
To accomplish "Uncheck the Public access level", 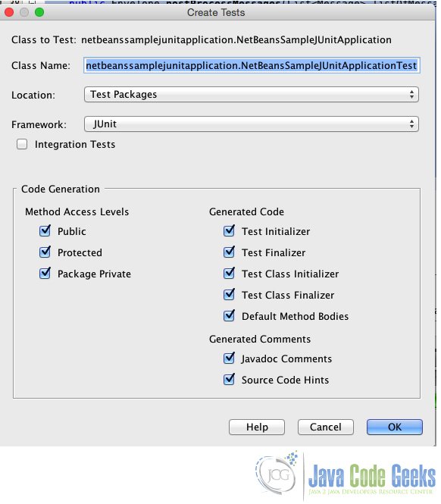I will pyautogui.click(x=45, y=231).
